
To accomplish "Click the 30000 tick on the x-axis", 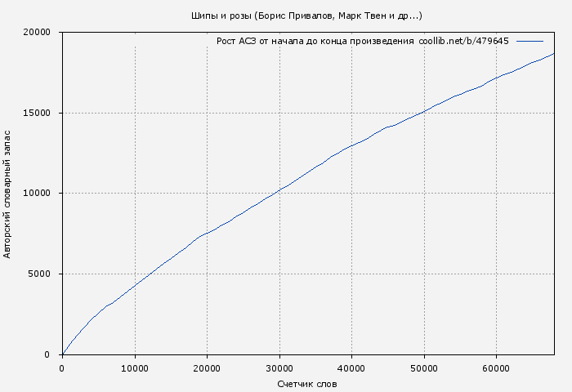I will (279, 368).
